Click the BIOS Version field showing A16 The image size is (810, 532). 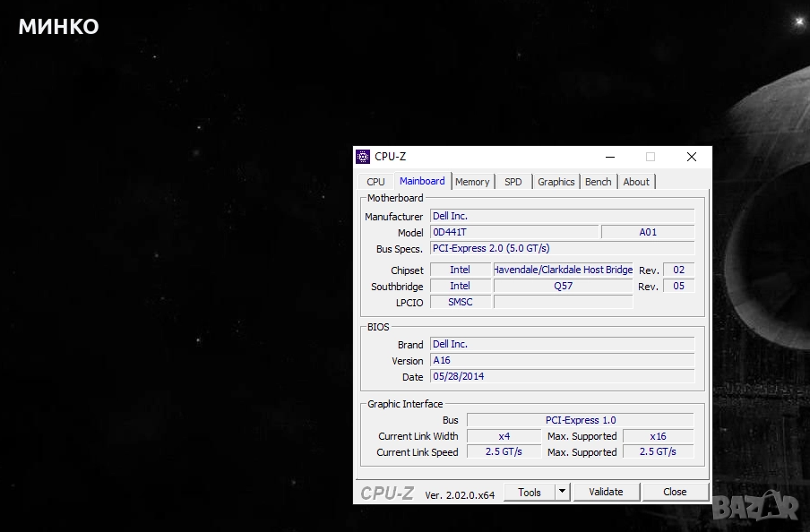(x=562, y=361)
